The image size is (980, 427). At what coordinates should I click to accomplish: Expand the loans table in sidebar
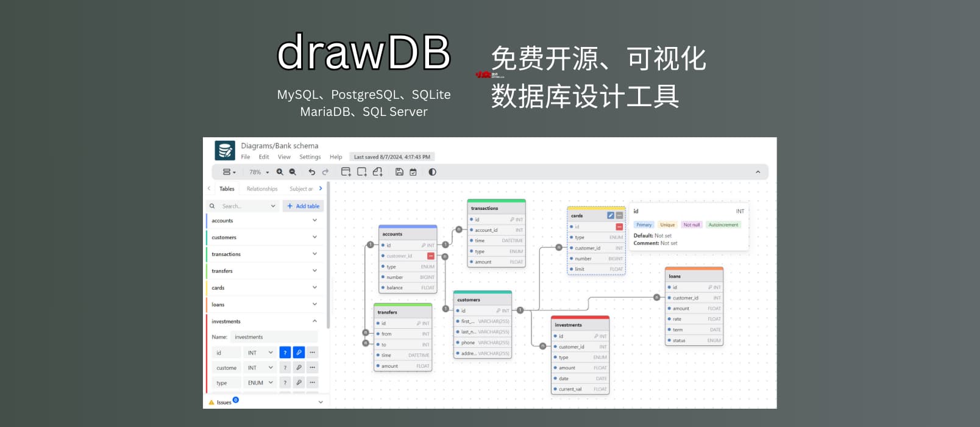(x=314, y=304)
